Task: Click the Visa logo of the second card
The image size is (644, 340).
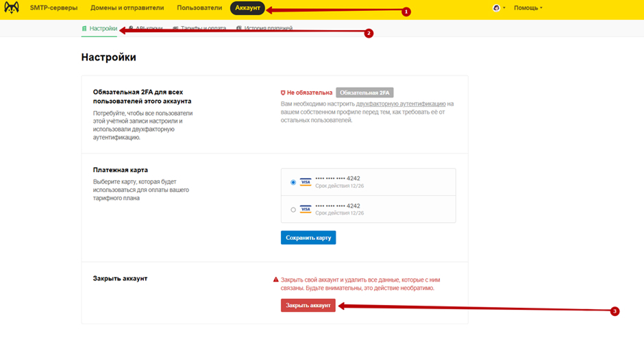Action: coord(306,209)
